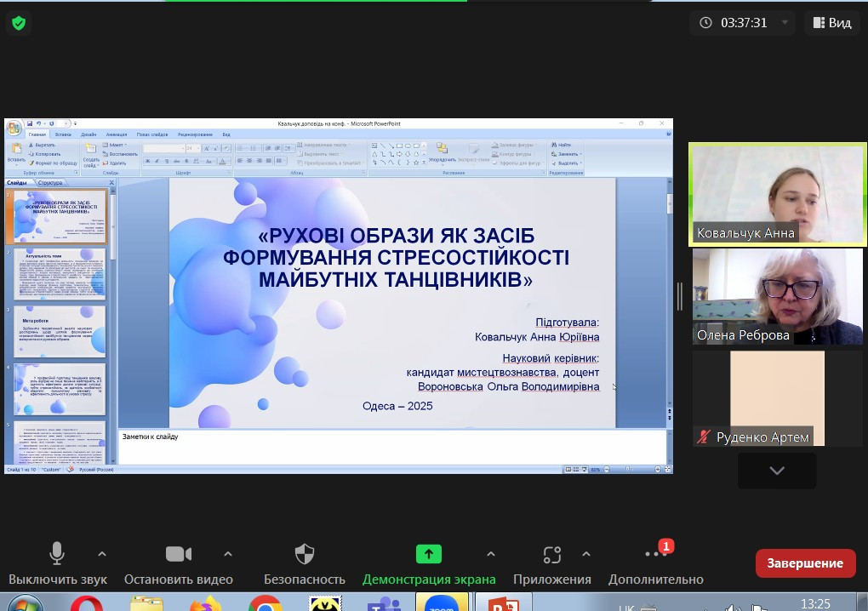Click the More options ellipsis icon
The image size is (868, 611).
coord(655,555)
